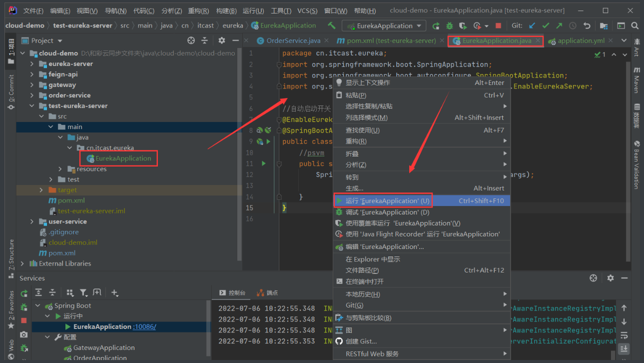The image size is (644, 363).
Task: Select EurekaApplication class in Project tree
Action: coord(119,158)
